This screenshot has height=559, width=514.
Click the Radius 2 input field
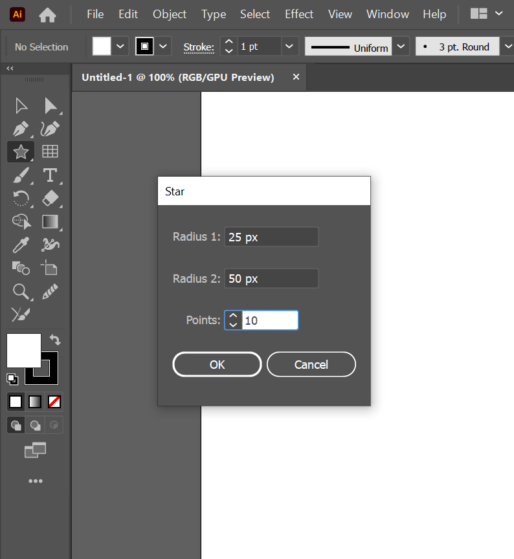point(271,278)
